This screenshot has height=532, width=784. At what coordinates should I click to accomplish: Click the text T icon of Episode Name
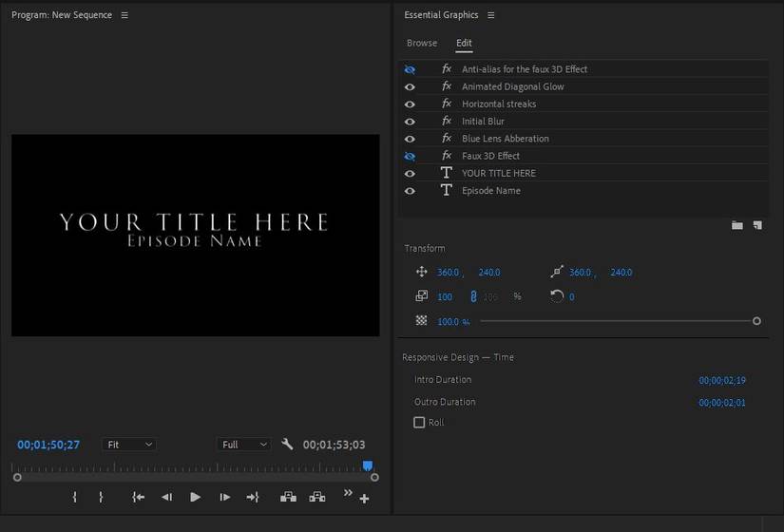447,190
